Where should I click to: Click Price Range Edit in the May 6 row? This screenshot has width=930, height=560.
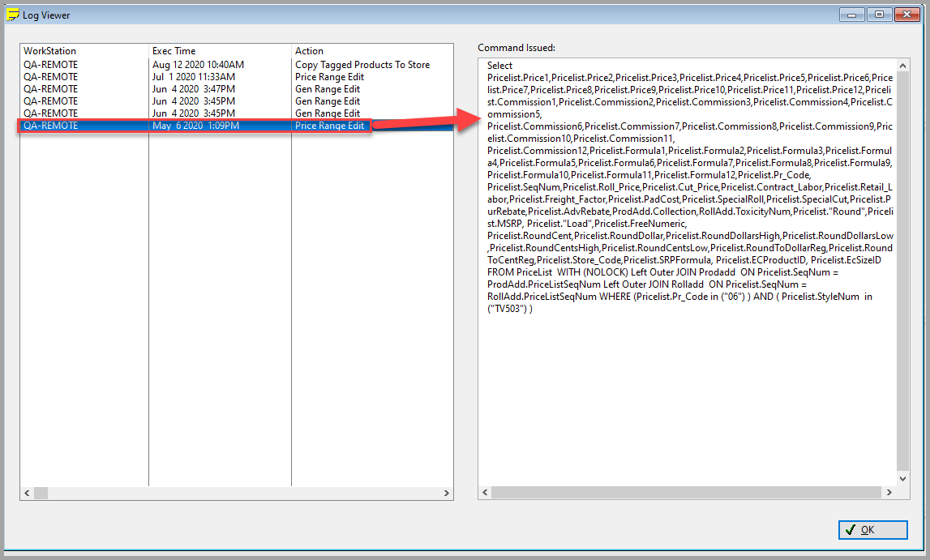(x=330, y=126)
